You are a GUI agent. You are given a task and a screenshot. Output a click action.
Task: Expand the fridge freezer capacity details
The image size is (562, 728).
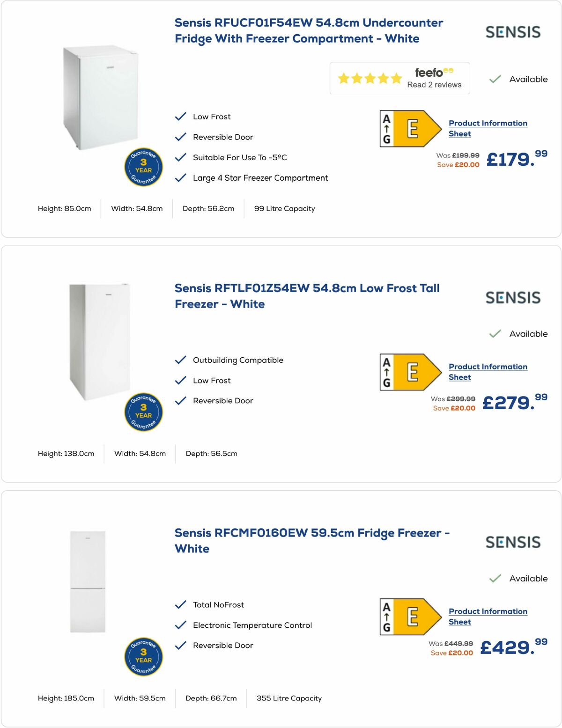coord(289,698)
